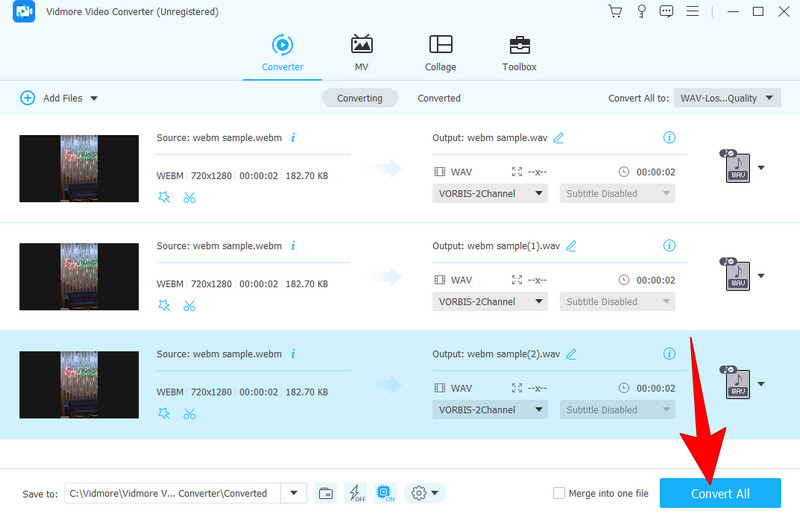800x517 pixels.
Task: Click the WAV format icon for first file
Action: tap(737, 167)
